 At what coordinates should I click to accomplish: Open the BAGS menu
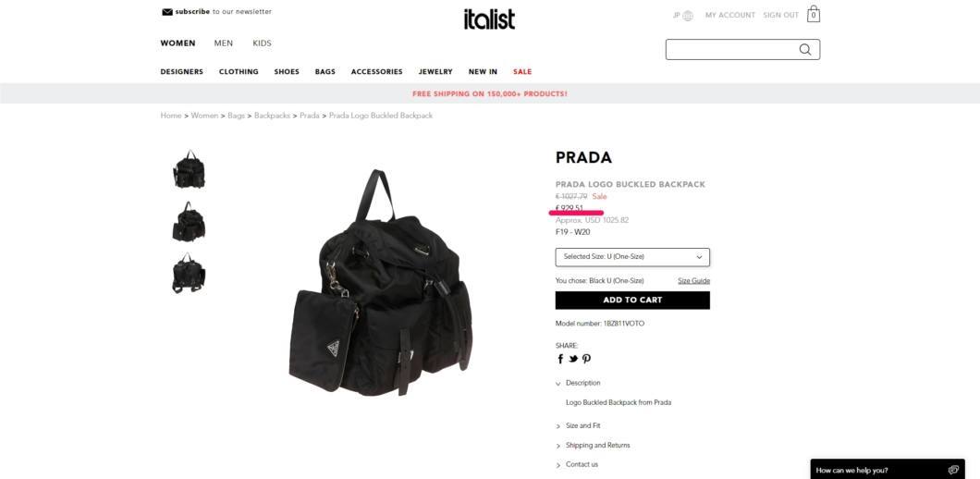325,72
